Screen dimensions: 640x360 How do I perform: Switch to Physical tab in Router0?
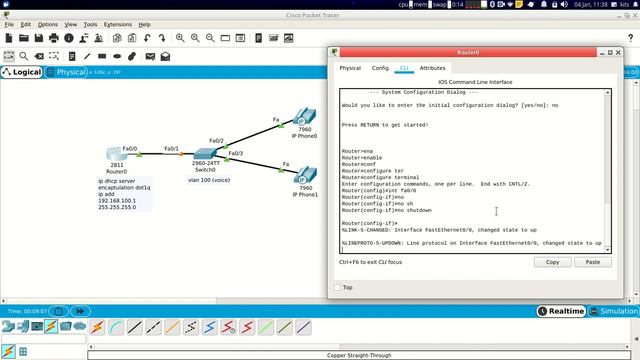point(350,68)
